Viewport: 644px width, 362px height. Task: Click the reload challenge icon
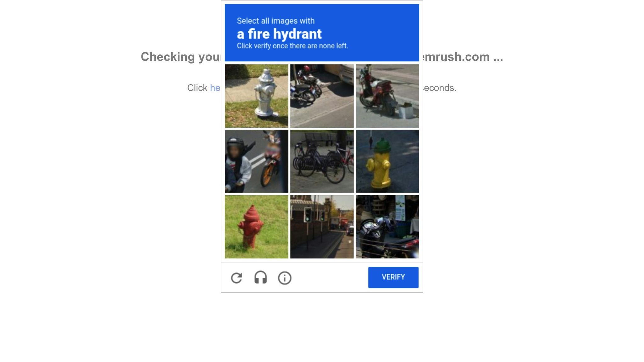pyautogui.click(x=236, y=278)
